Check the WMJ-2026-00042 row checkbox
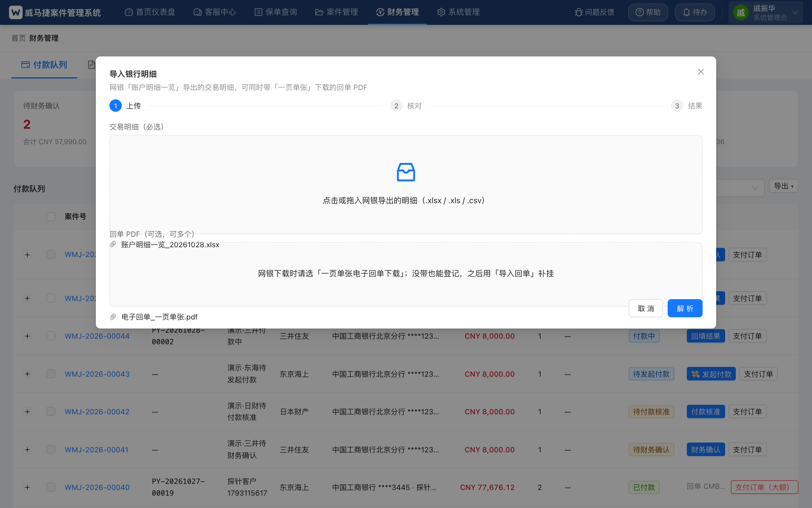The width and height of the screenshot is (812, 508). tap(51, 412)
